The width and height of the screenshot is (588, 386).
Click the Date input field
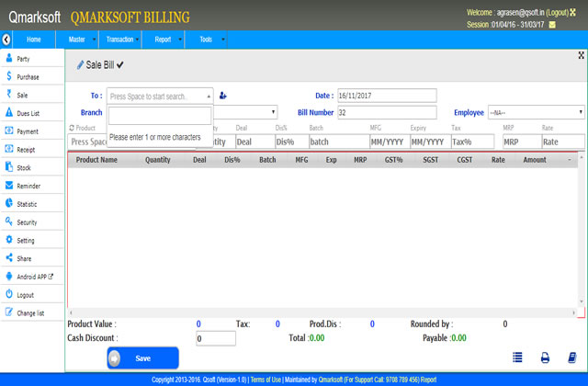point(387,96)
